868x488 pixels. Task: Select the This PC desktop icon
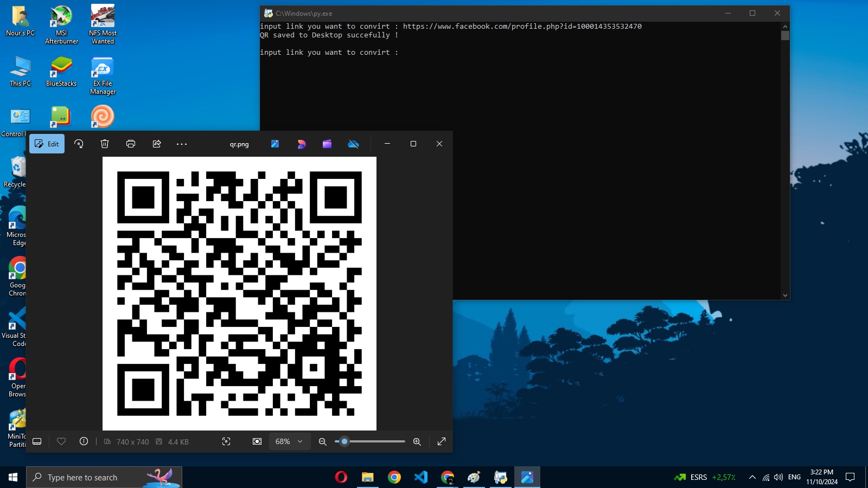coord(20,72)
